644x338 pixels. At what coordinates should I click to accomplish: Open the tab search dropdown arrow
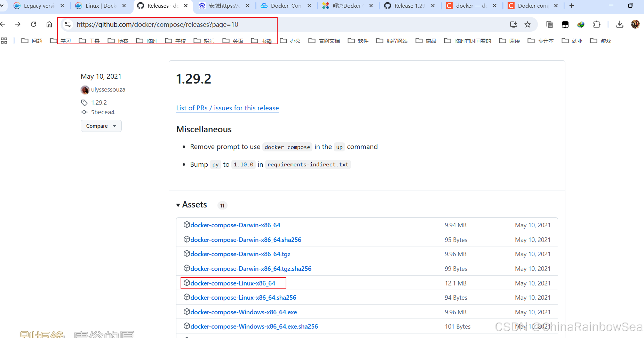click(2, 6)
